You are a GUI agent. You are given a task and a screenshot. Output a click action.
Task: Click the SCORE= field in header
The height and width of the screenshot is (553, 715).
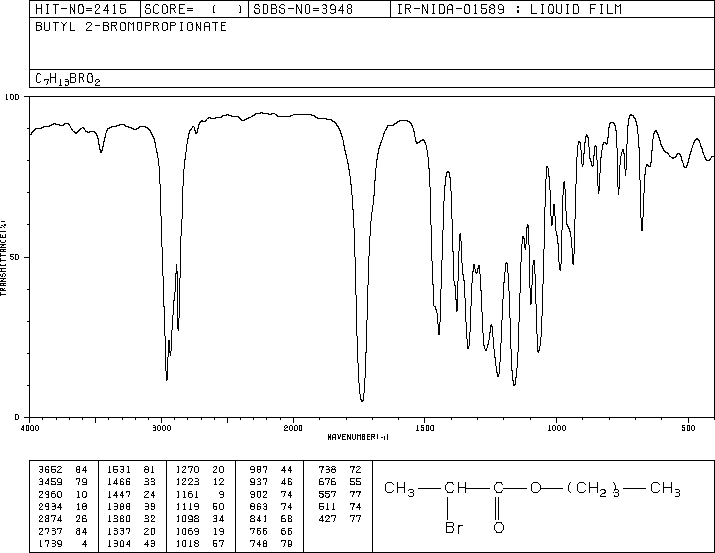click(193, 10)
